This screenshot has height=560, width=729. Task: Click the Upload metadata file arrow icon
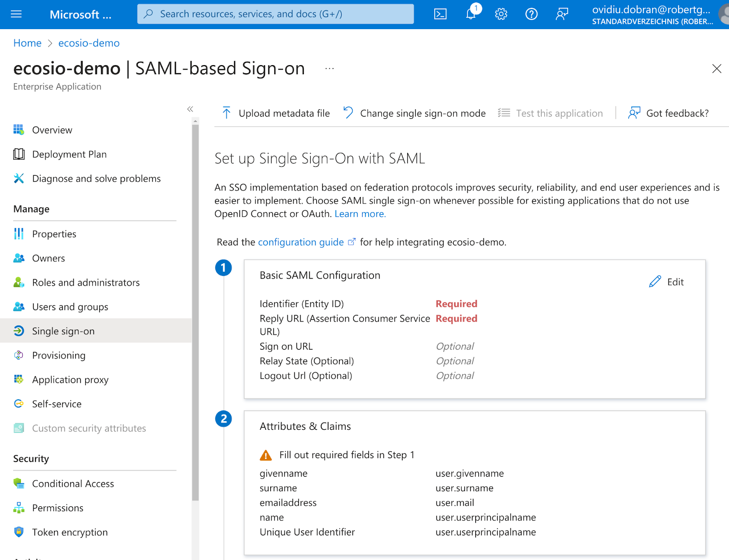226,113
